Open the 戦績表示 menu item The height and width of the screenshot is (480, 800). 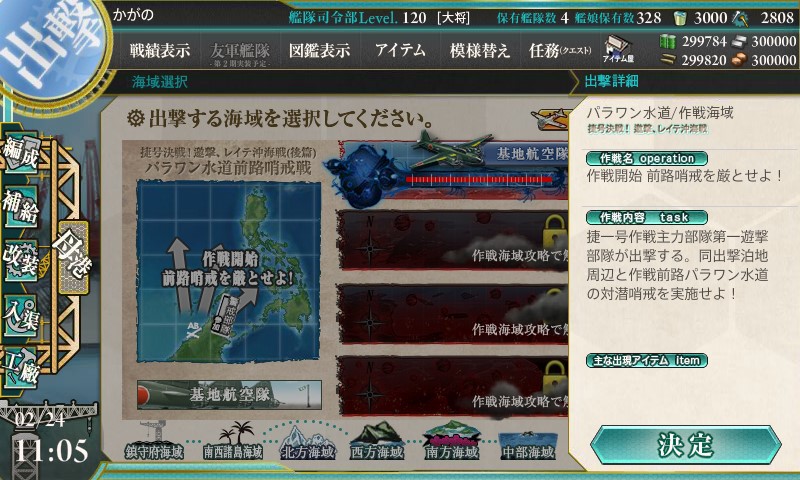[x=160, y=50]
